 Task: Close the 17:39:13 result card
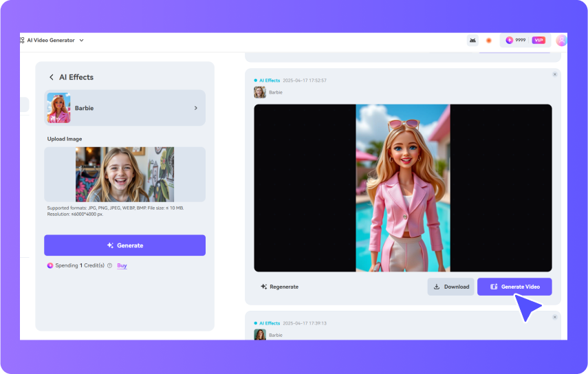pyautogui.click(x=554, y=317)
